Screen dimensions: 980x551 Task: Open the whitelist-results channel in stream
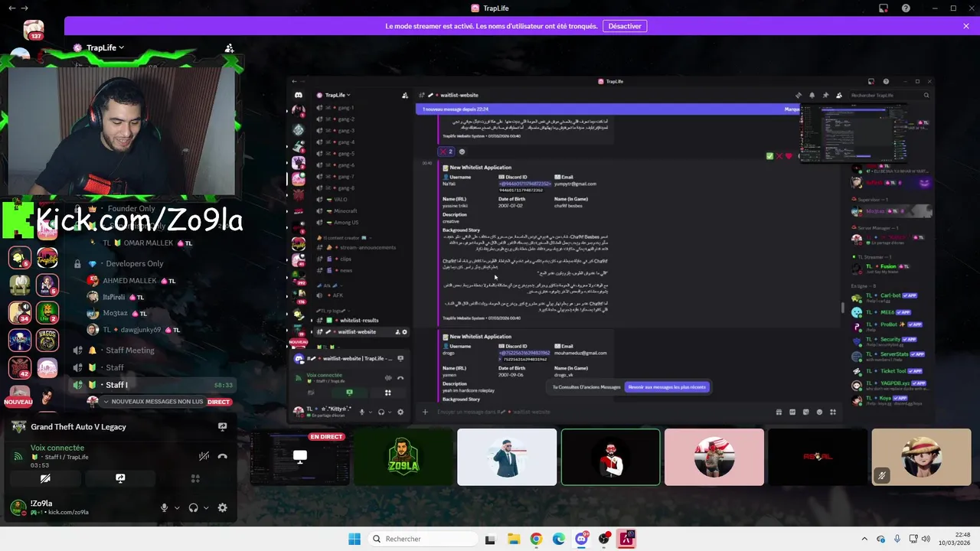[359, 320]
